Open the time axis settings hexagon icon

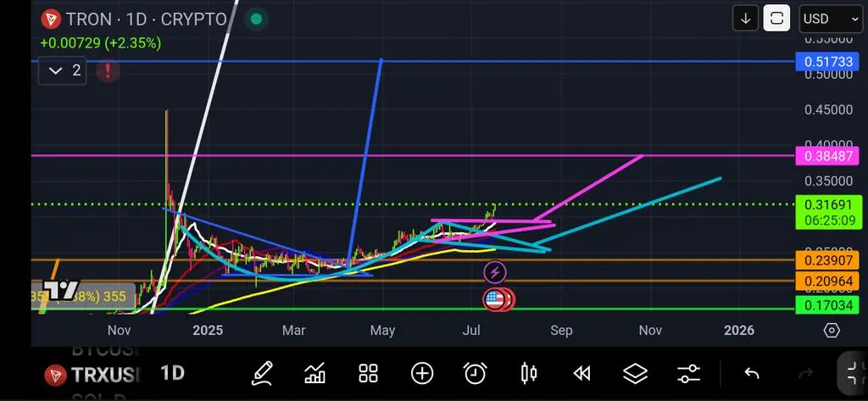(832, 331)
